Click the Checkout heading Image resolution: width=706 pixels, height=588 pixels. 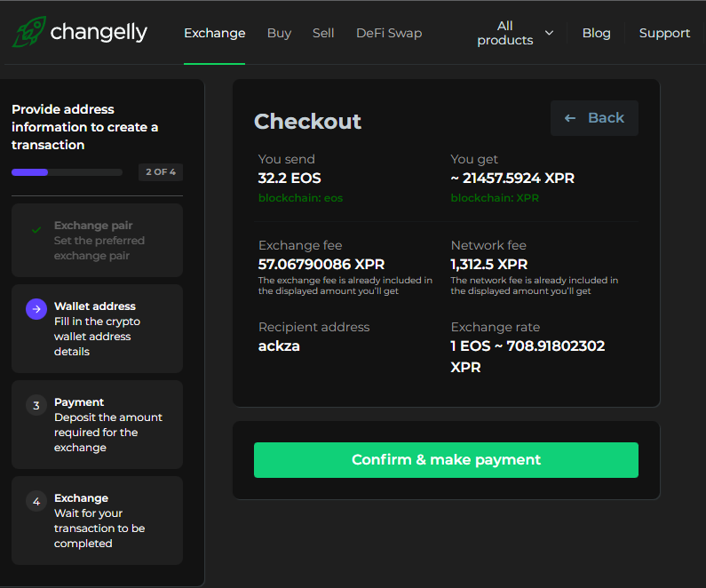pyautogui.click(x=307, y=121)
